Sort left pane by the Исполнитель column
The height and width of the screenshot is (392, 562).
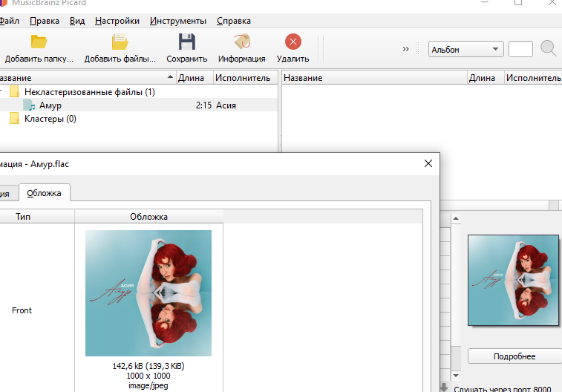click(x=246, y=78)
